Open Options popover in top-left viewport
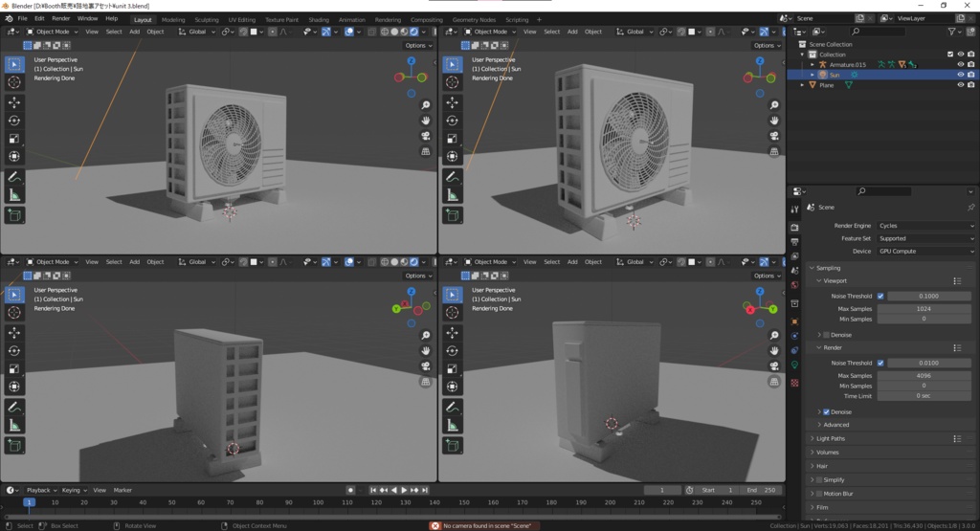The width and height of the screenshot is (980, 531). 417,46
